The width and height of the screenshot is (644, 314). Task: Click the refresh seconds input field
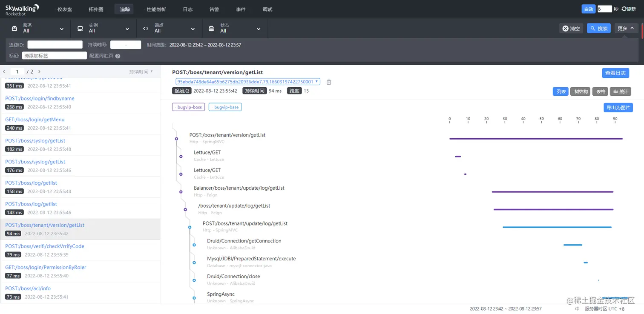(x=605, y=9)
